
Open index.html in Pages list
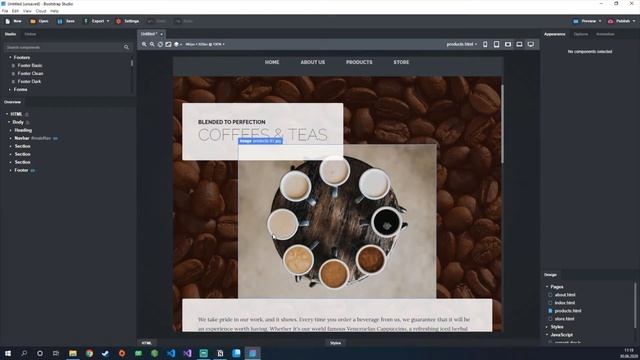[565, 303]
